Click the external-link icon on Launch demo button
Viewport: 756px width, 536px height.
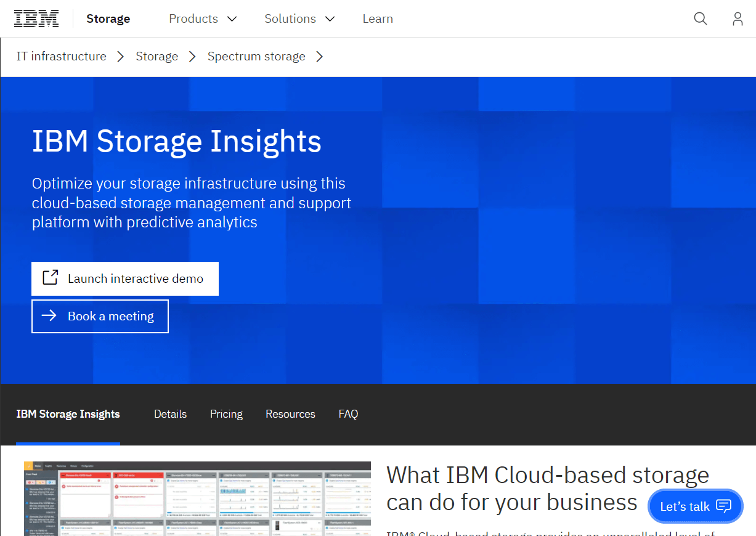pos(51,278)
